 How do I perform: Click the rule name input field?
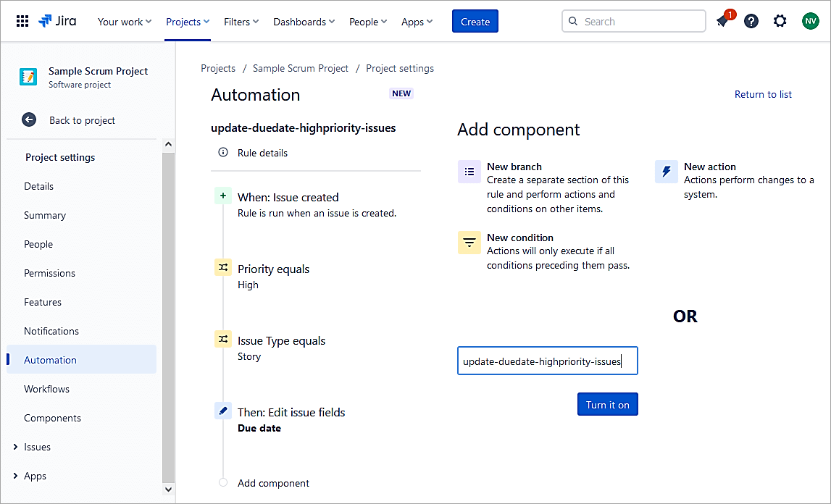pos(547,361)
